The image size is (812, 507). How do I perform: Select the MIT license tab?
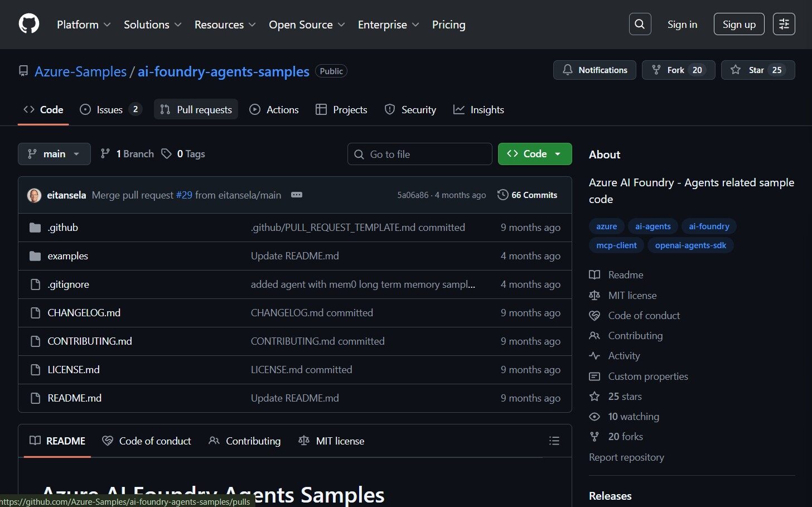click(x=331, y=441)
